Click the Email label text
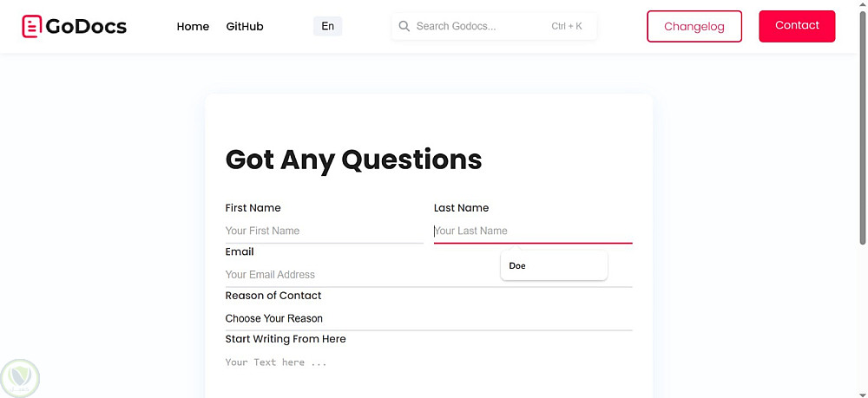 (240, 251)
